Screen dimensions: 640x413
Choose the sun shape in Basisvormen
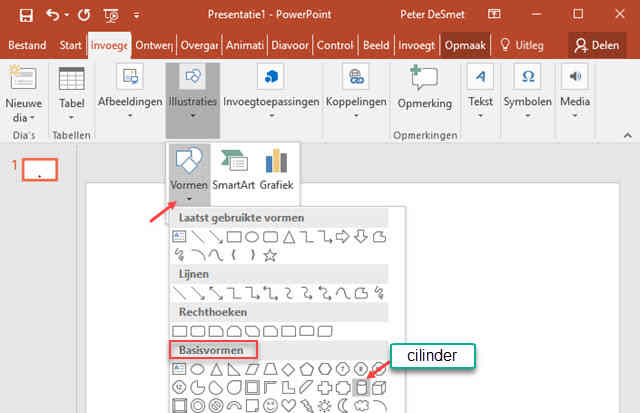[x=325, y=406]
